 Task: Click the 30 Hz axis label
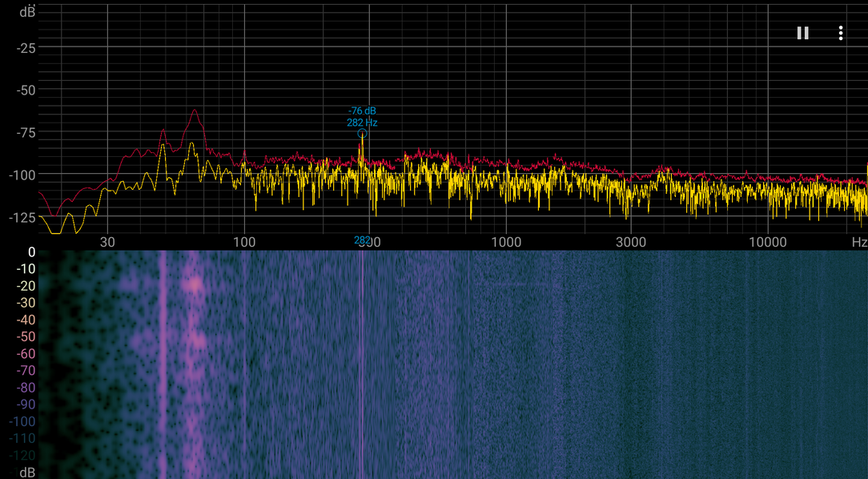[107, 242]
